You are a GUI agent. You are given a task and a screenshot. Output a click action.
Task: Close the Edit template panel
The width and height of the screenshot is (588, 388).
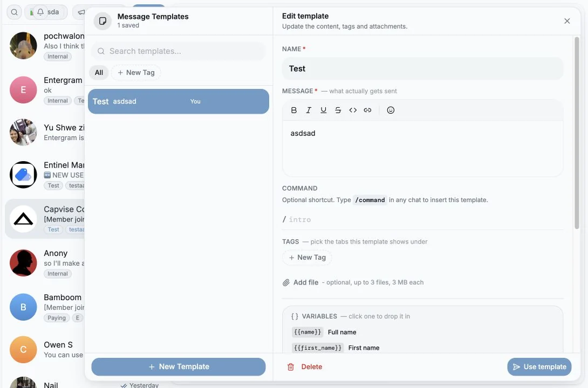click(x=567, y=21)
